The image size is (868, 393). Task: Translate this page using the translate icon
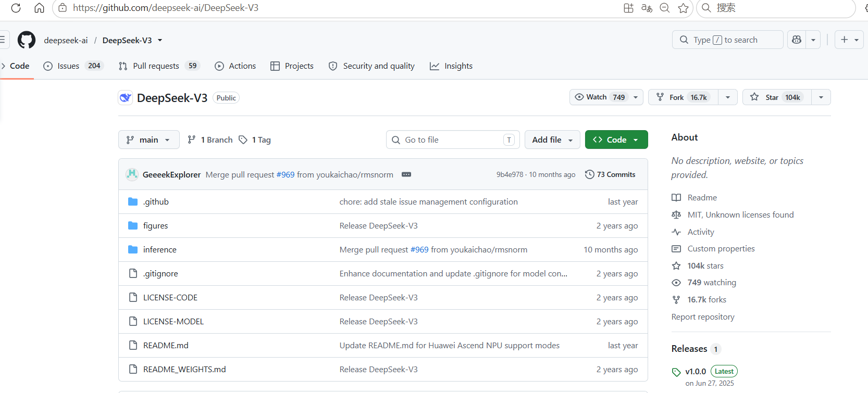pos(647,8)
